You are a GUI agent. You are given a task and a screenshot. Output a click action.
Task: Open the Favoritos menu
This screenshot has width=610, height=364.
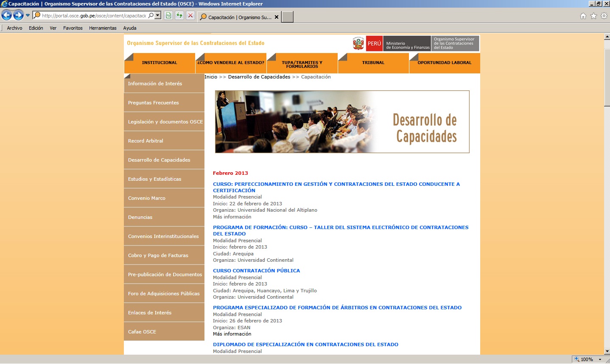73,28
